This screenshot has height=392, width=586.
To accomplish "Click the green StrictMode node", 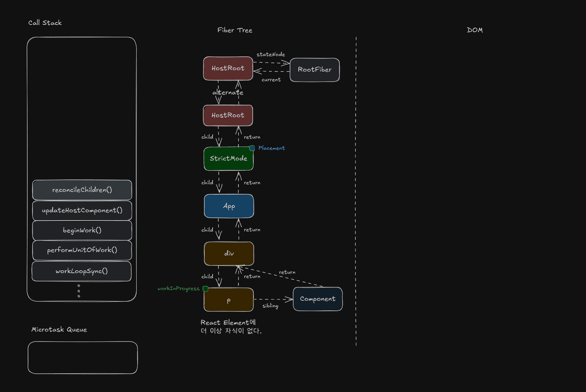I will click(x=229, y=159).
